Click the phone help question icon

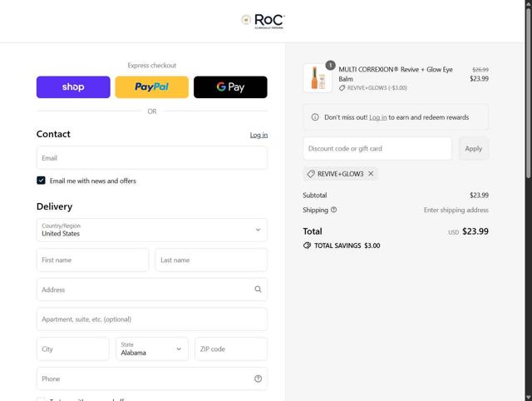click(x=258, y=379)
